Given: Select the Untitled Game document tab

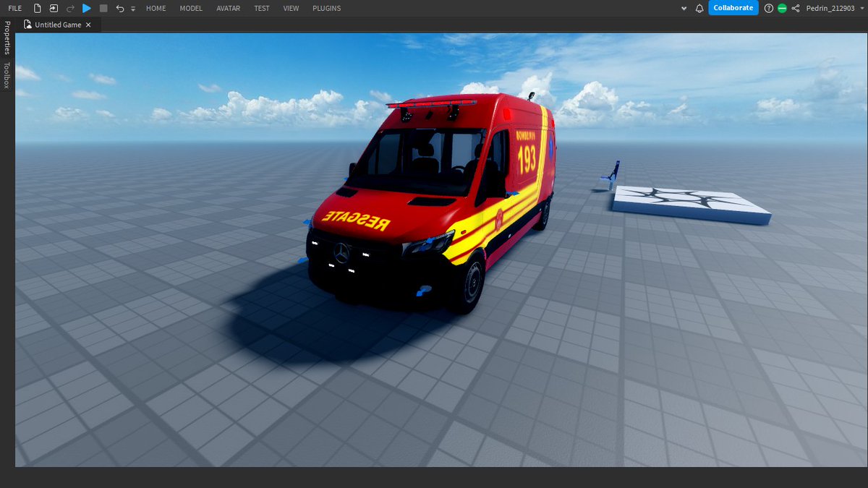Looking at the screenshot, I should click(58, 25).
